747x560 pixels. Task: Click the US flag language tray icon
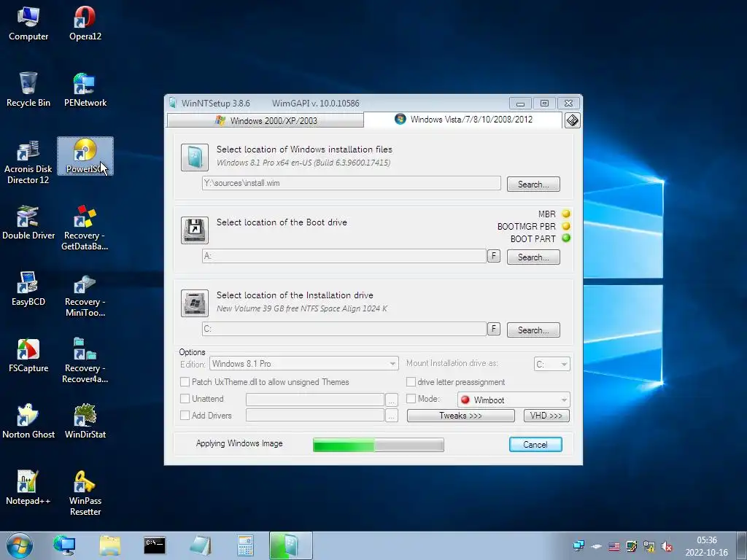(614, 546)
